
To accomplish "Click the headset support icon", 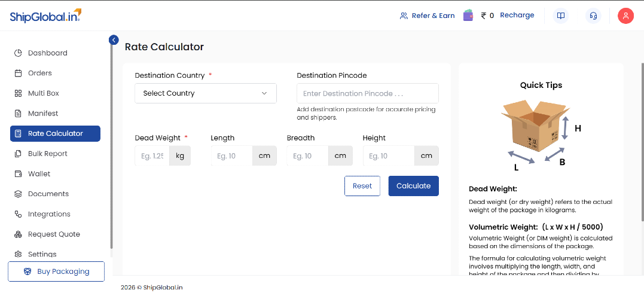I will pyautogui.click(x=593, y=16).
